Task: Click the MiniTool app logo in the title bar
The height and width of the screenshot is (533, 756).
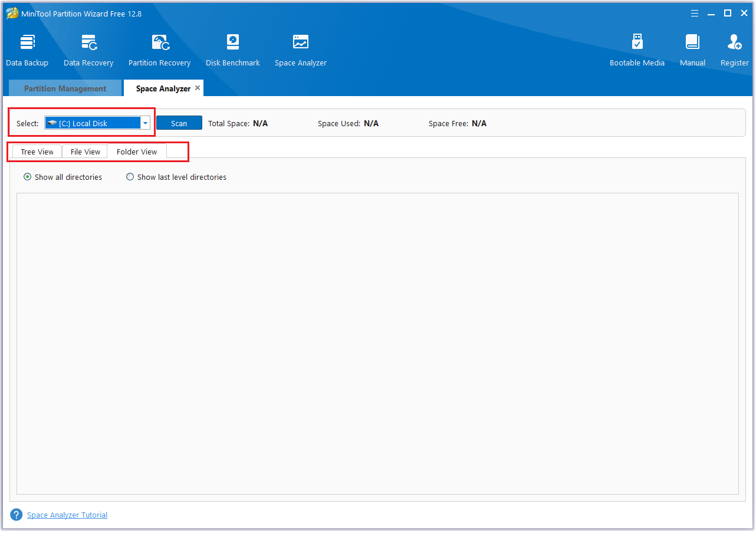Action: pyautogui.click(x=12, y=13)
